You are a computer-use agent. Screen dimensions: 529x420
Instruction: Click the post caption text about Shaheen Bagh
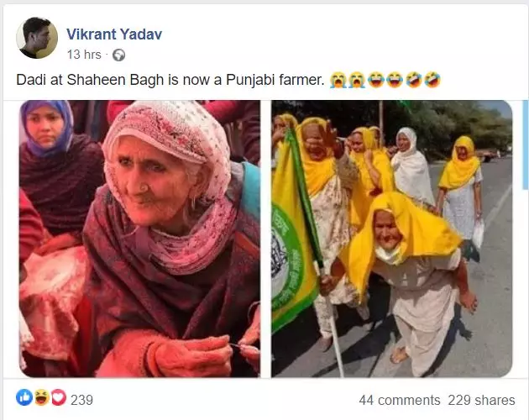[170, 80]
